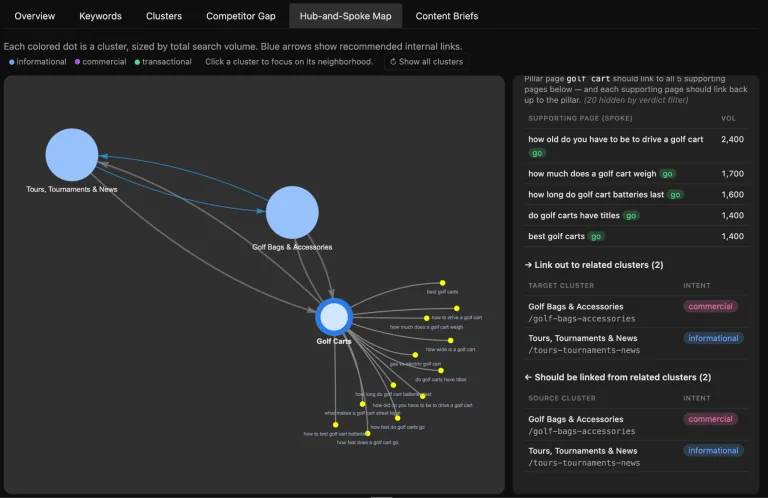Click Link out to related clusters heading
768x498 pixels.
pos(594,265)
